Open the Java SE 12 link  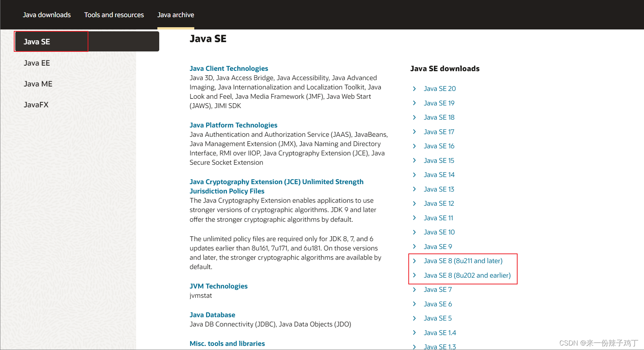pos(439,204)
